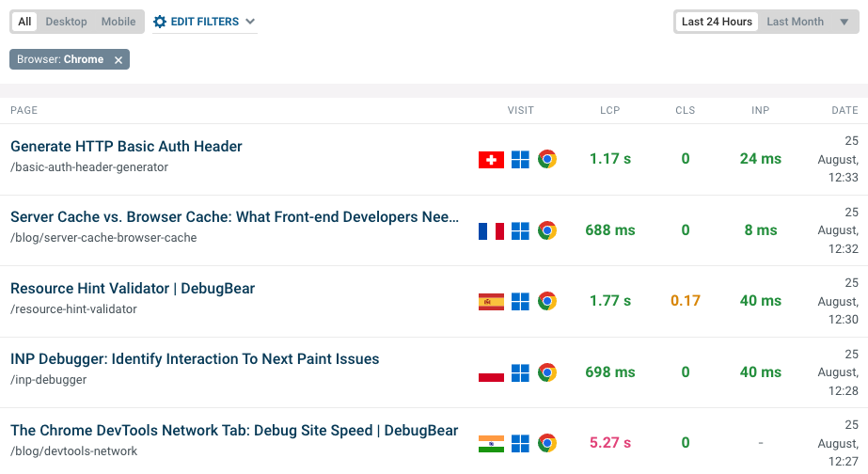Click the France flag in the Server Cache row
The width and height of the screenshot is (868, 474).
[x=491, y=231]
